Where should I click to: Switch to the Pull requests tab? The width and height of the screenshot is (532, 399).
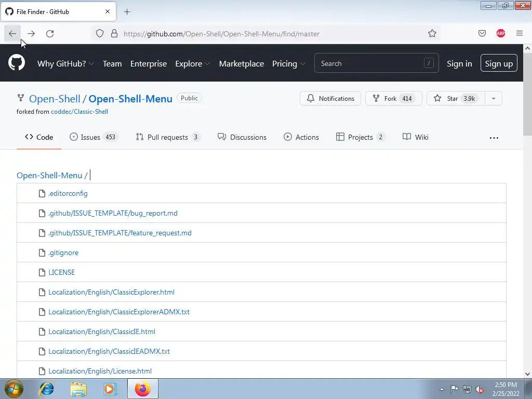167,137
